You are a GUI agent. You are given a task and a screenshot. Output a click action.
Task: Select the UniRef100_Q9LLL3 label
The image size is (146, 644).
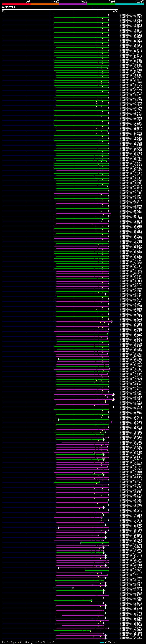131,397
